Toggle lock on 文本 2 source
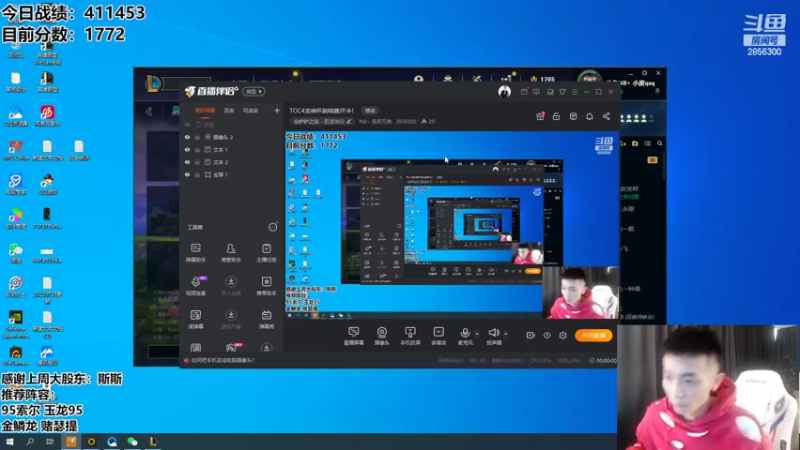The height and width of the screenshot is (450, 800). (x=197, y=162)
